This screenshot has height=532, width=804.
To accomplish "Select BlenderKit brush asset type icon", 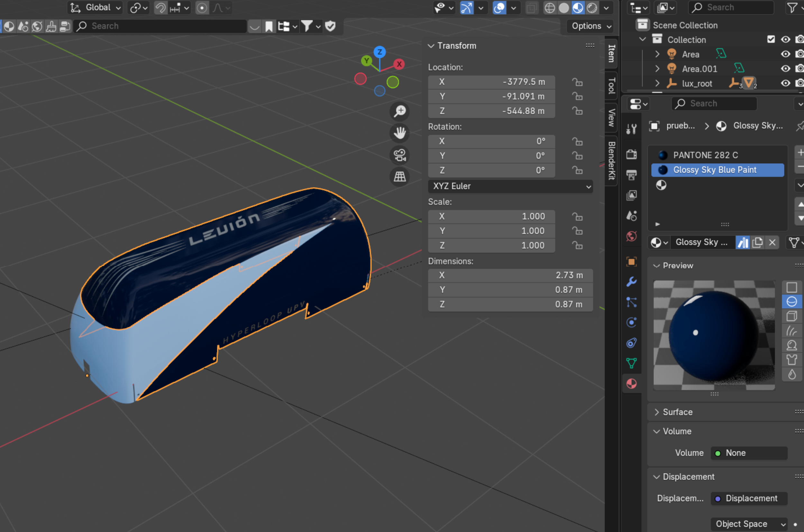I will (x=51, y=26).
